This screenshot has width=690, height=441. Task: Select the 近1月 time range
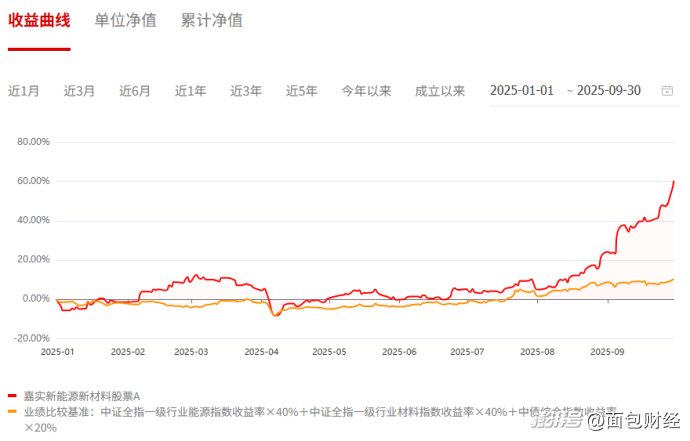[24, 91]
